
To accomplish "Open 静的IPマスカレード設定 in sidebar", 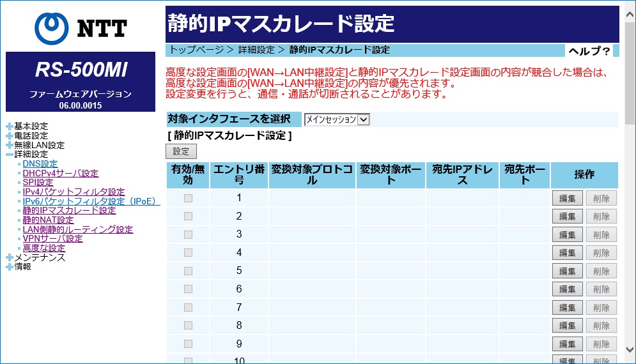I will [x=70, y=210].
